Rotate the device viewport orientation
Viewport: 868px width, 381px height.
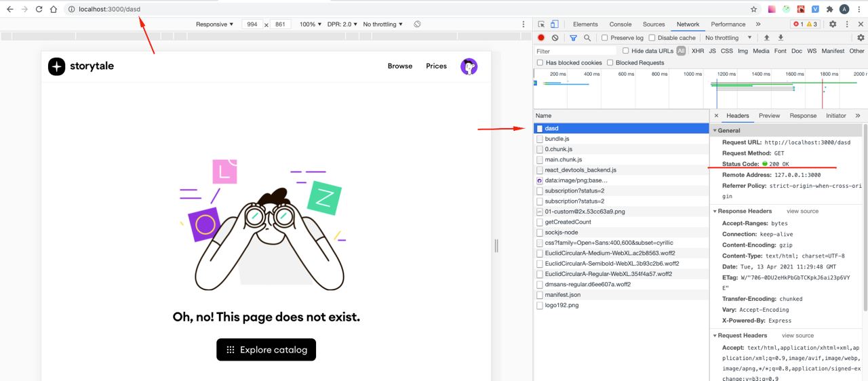(417, 24)
